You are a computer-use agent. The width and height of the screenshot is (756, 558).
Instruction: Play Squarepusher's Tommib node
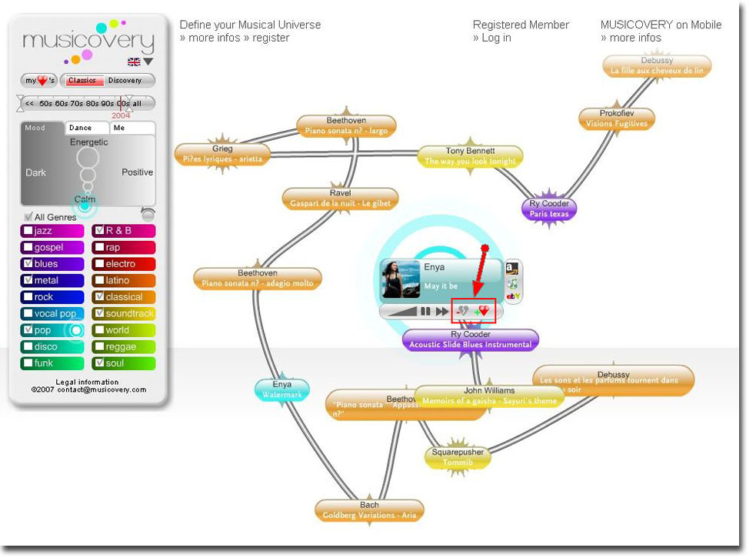coord(458,457)
